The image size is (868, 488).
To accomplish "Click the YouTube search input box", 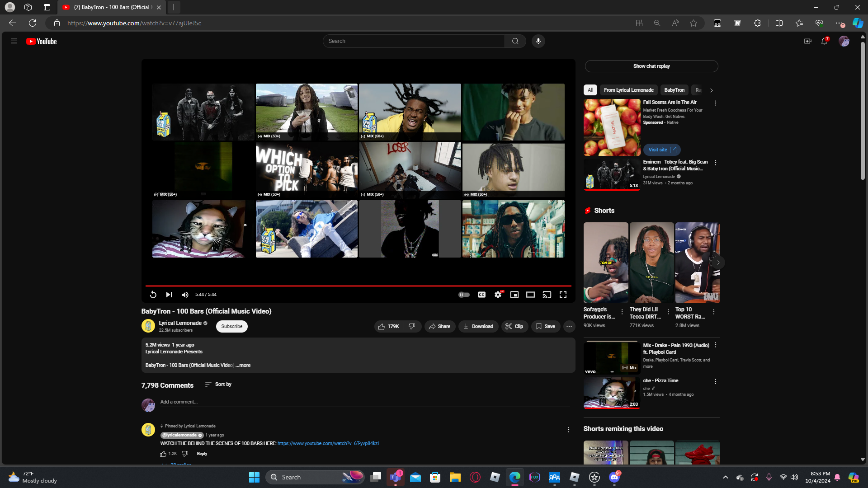I will (x=414, y=41).
